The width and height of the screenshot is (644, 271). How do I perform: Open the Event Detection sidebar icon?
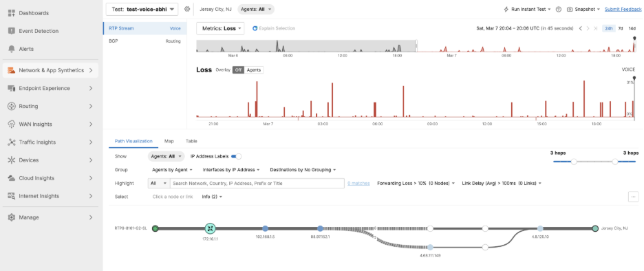[x=12, y=31]
